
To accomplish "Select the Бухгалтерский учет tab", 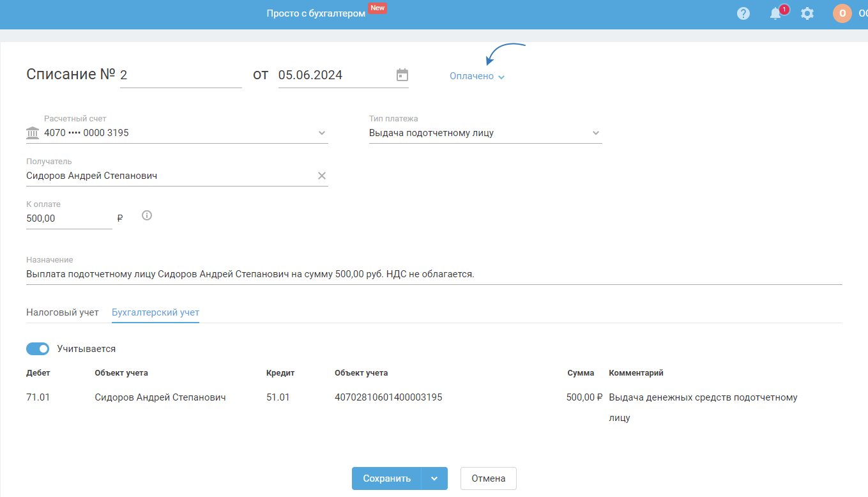I will coord(155,312).
